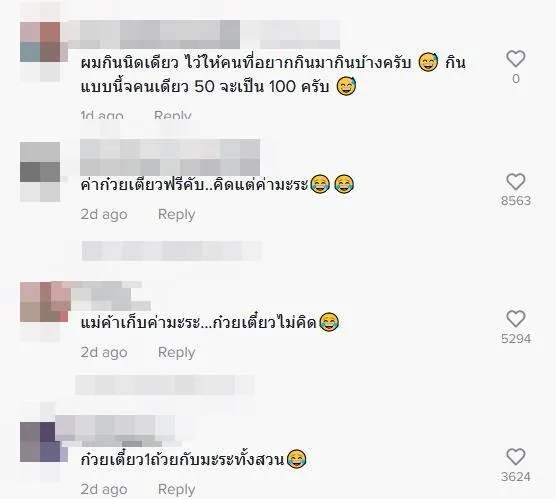Reply to the ค่าก๋วยเตี๋ยวฟรีคับ comment
This screenshot has height=499, width=556.
pos(177,214)
